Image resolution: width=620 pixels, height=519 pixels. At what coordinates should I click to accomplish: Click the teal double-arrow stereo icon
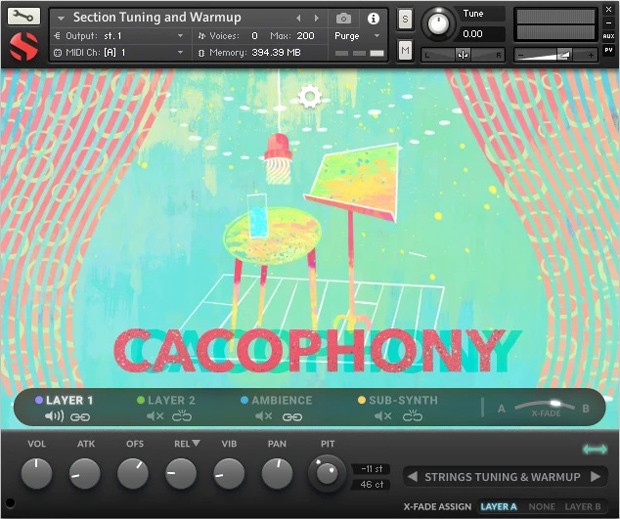[595, 449]
